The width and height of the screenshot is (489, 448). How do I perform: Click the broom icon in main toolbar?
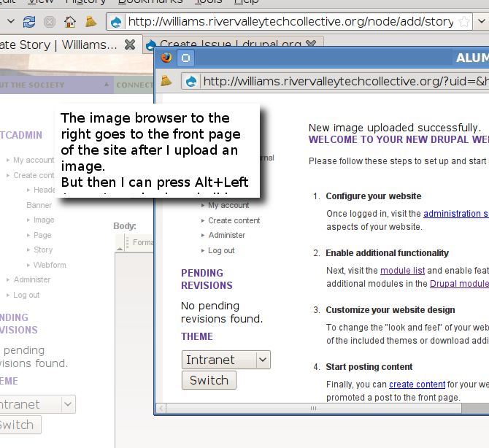click(91, 22)
